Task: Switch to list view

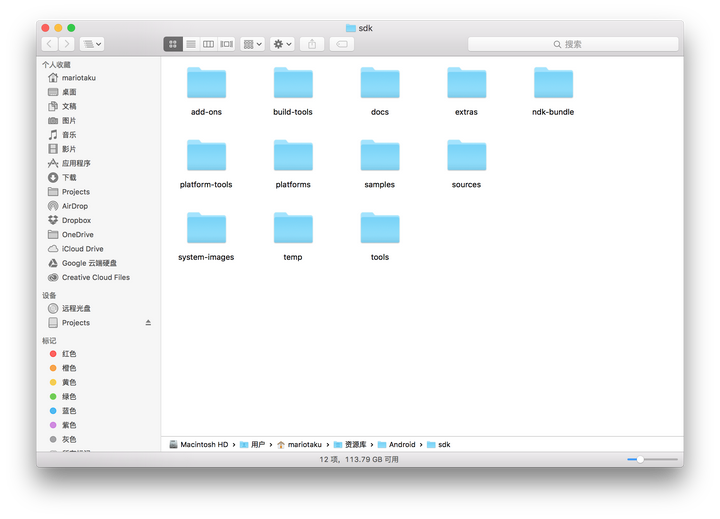Action: [191, 44]
